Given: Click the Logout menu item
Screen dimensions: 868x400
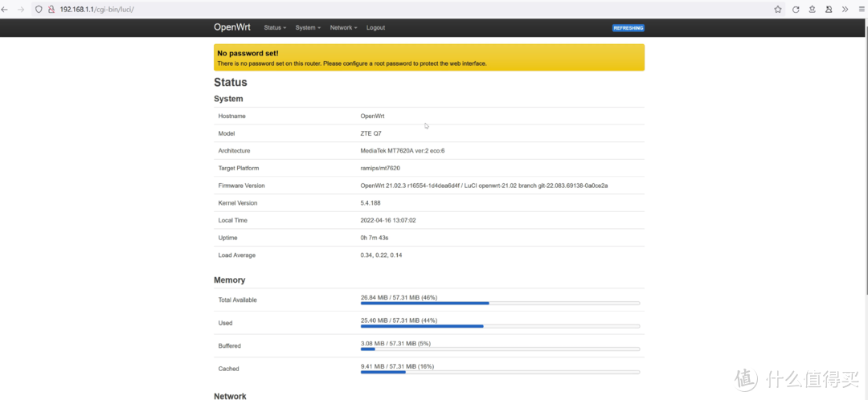Looking at the screenshot, I should pyautogui.click(x=375, y=27).
